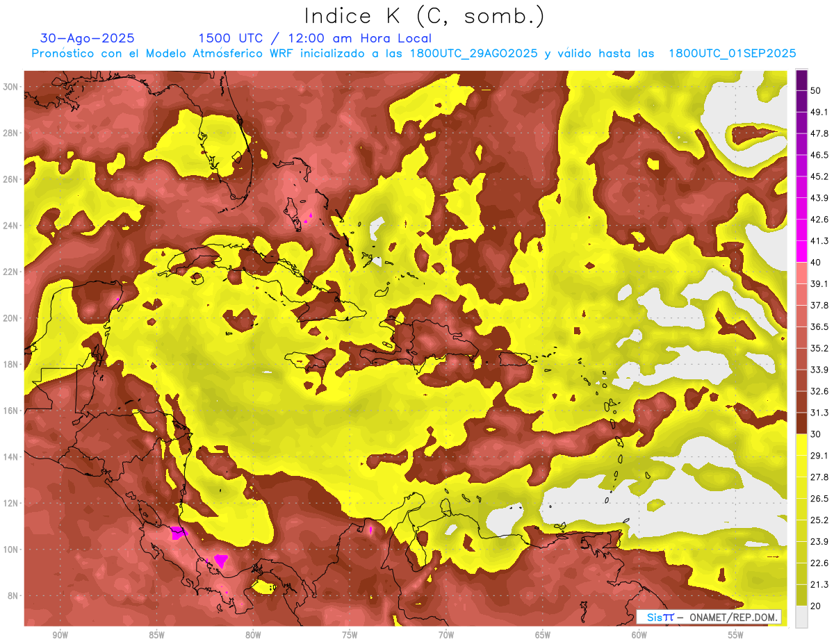The height and width of the screenshot is (644, 834).
Task: Select the "31.3" color scale value
Action: coord(819,413)
